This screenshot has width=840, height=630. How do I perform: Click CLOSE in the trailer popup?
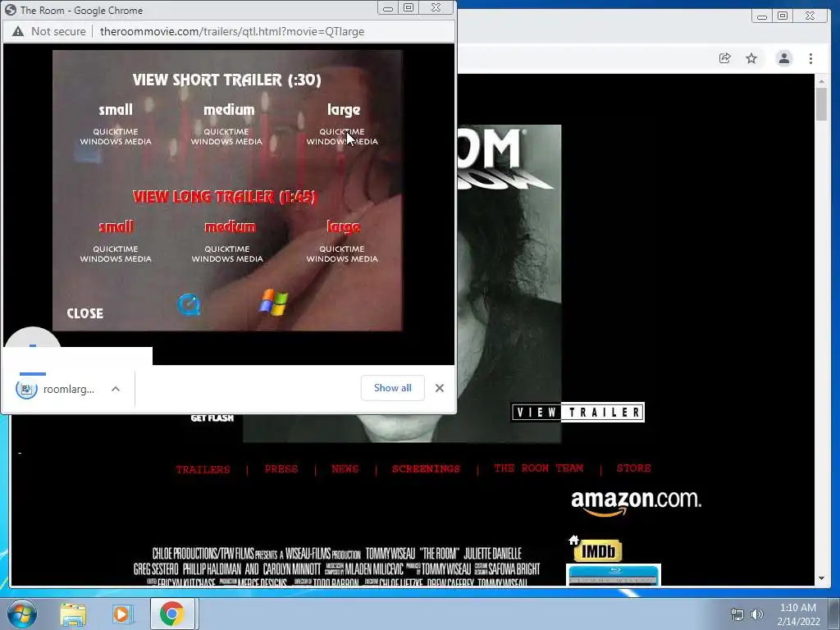(85, 313)
